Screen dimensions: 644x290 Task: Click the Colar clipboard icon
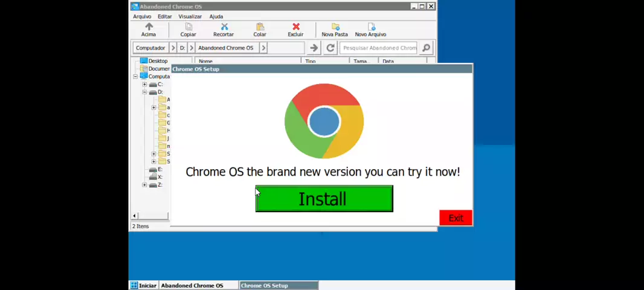click(x=260, y=27)
